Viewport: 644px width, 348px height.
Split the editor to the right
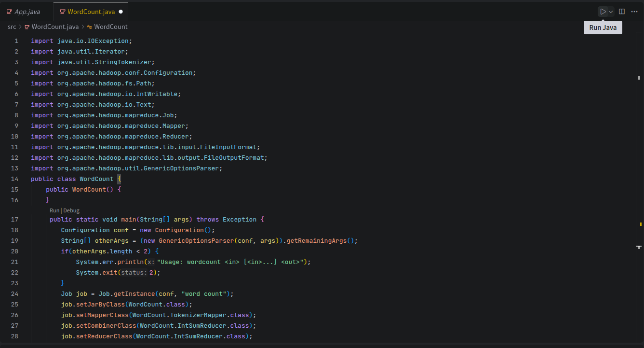[622, 12]
